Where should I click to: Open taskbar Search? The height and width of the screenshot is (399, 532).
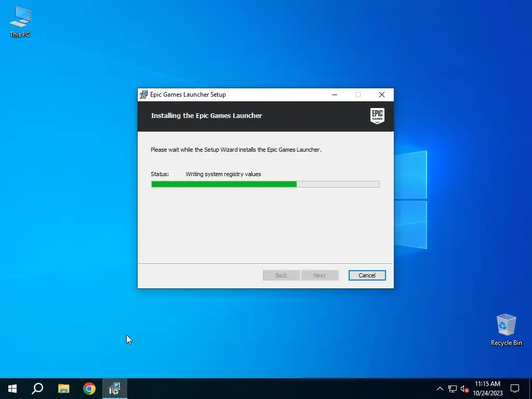click(37, 389)
